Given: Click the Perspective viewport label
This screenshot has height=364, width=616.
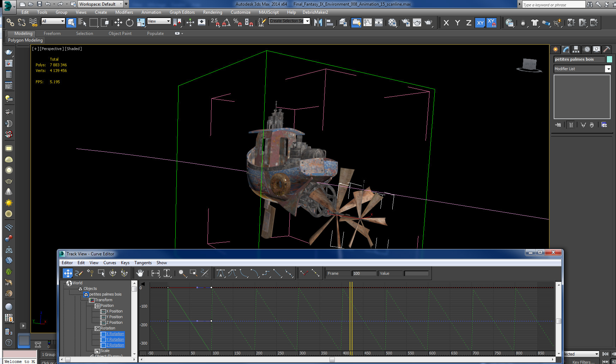Looking at the screenshot, I should [52, 49].
